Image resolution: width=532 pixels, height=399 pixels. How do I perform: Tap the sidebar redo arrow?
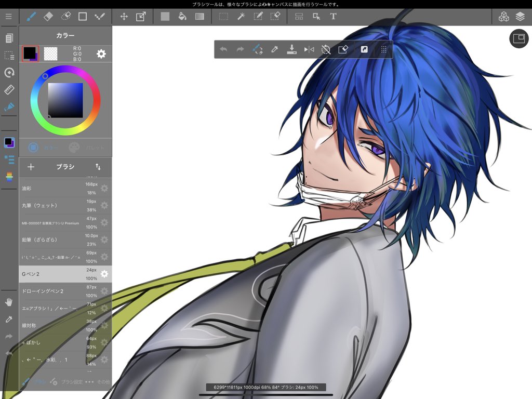tap(9, 336)
